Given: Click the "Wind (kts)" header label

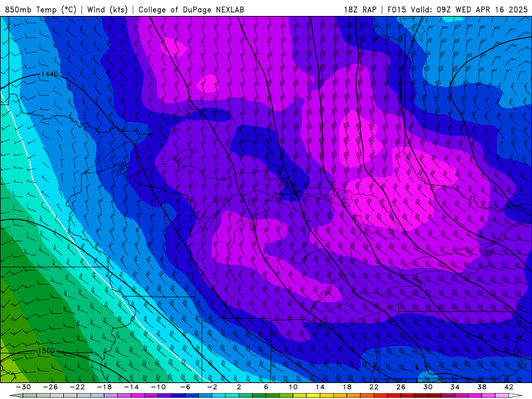Looking at the screenshot, I should click(107, 9).
